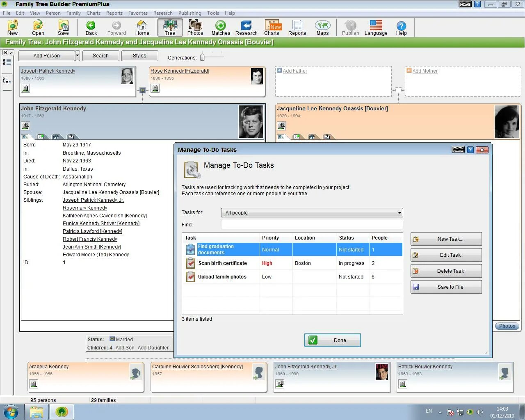Open the Tools menu
The image size is (525, 420).
point(213,13)
